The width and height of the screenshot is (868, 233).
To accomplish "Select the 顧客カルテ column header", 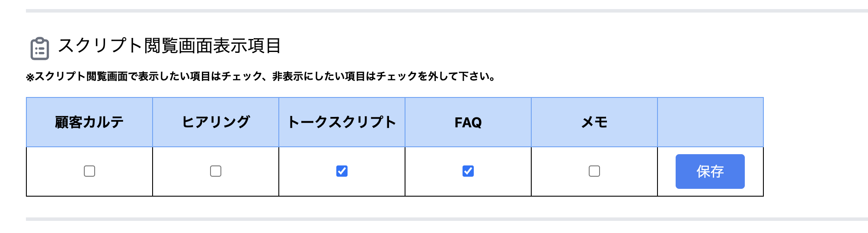I will [89, 122].
